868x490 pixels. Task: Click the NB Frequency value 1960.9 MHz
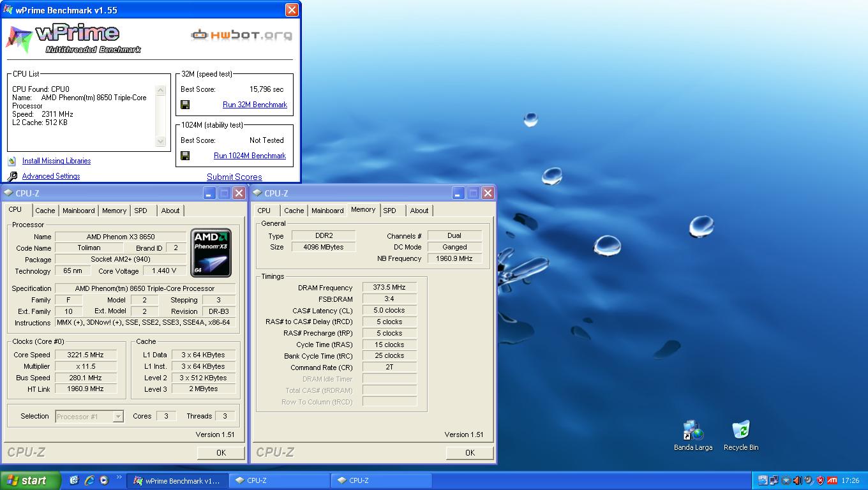[x=454, y=258]
